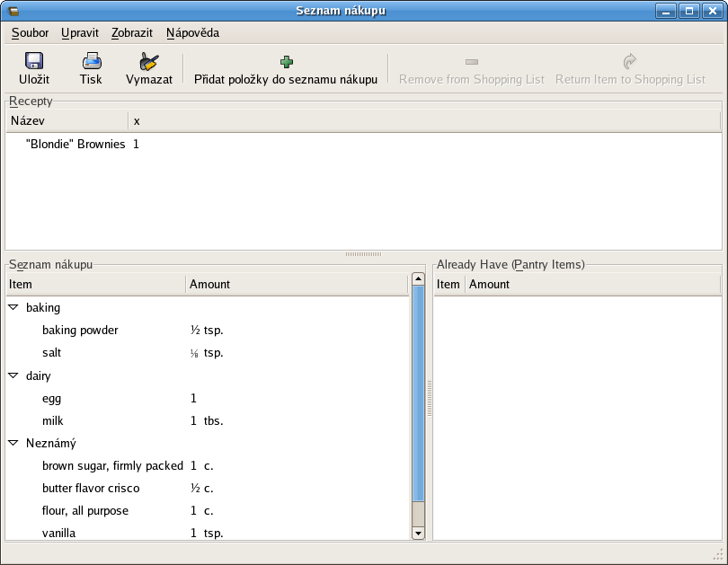Image resolution: width=728 pixels, height=565 pixels.
Task: Click the Název column header
Action: point(67,120)
